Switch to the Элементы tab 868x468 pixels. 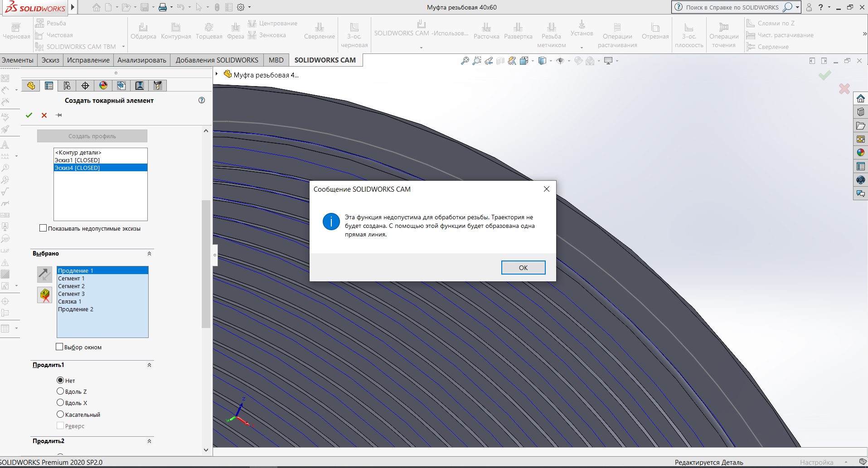[x=18, y=60]
